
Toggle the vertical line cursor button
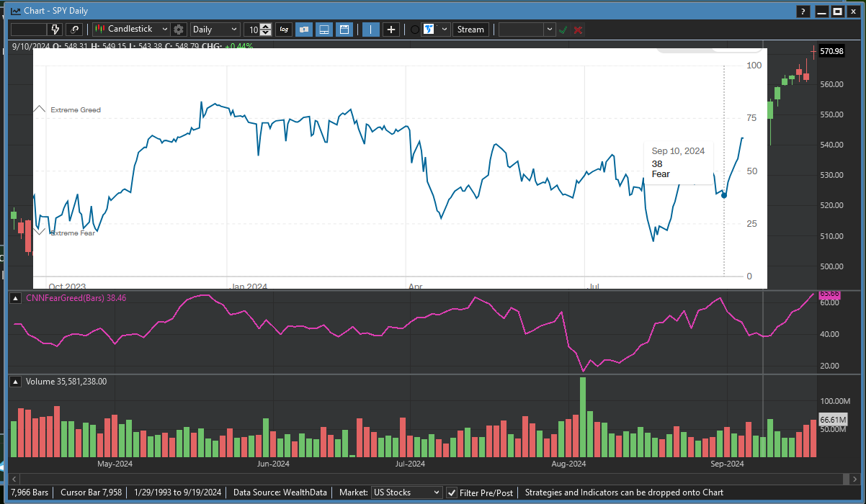(371, 30)
